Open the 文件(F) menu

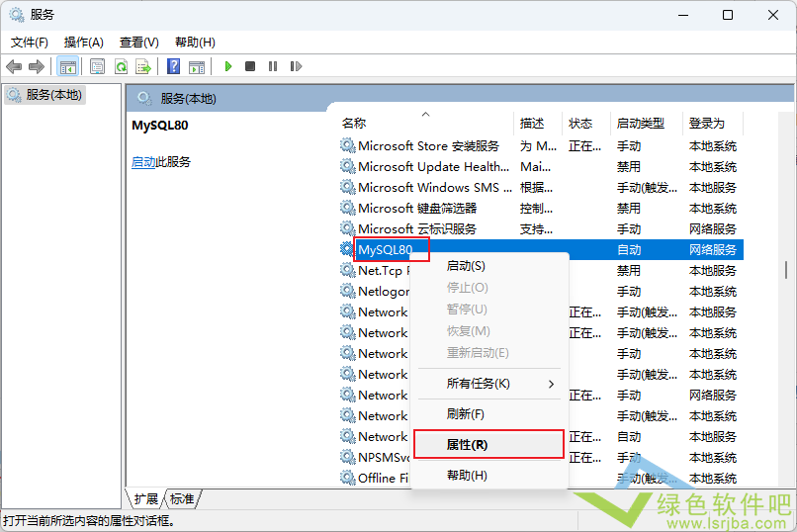[x=30, y=43]
